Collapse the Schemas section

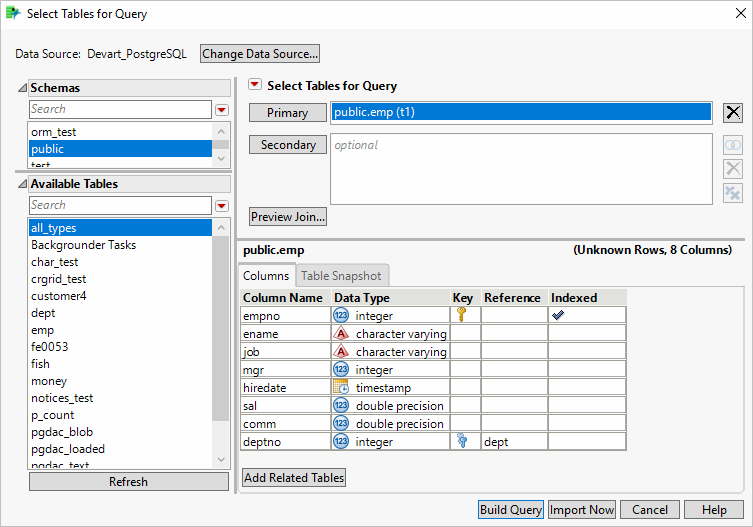(22, 88)
